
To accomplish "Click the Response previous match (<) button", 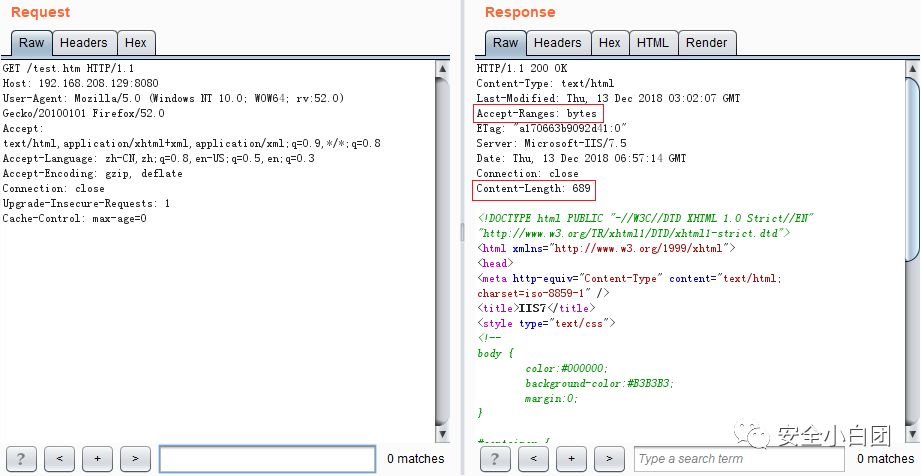I will [x=533, y=459].
